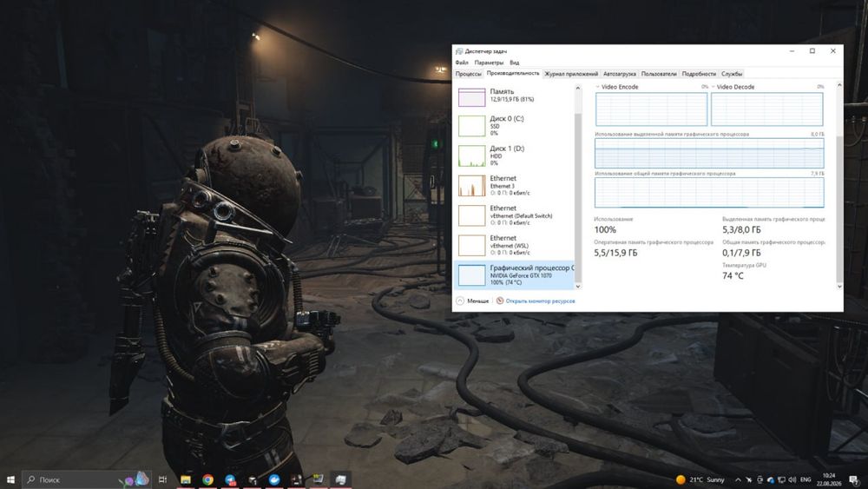Switch the ENG input language indicator
The width and height of the screenshot is (868, 489).
point(806,479)
